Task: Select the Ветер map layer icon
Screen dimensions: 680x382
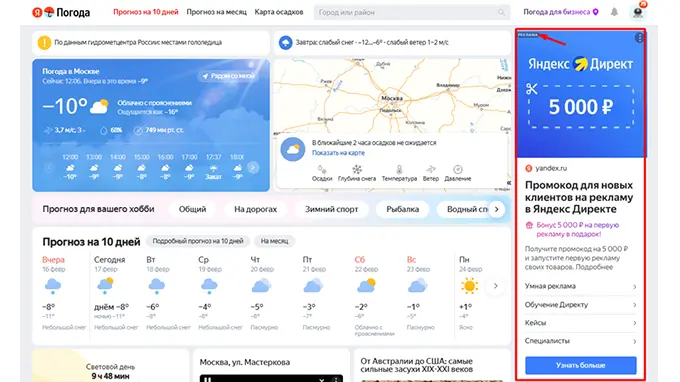Action: tap(431, 169)
